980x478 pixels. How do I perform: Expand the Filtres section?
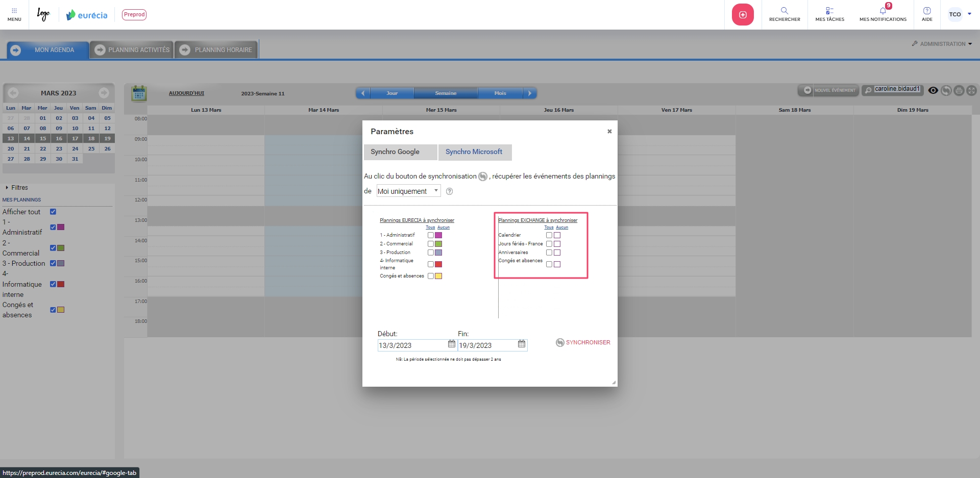pos(17,188)
